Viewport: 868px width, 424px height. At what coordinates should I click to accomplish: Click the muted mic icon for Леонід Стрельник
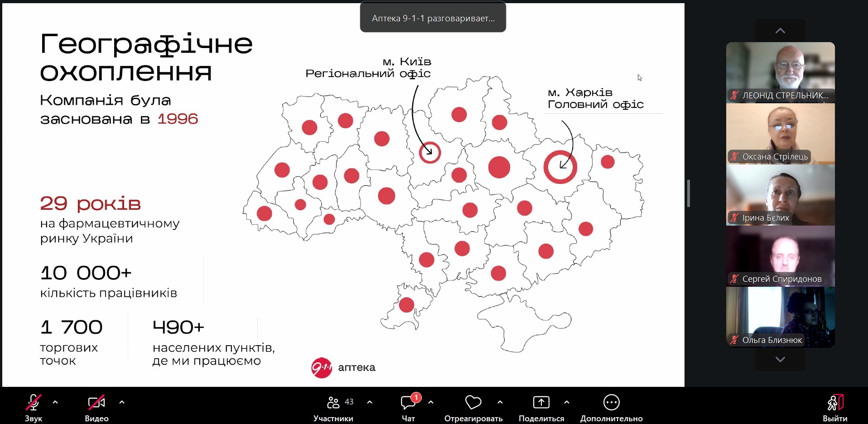pos(734,96)
